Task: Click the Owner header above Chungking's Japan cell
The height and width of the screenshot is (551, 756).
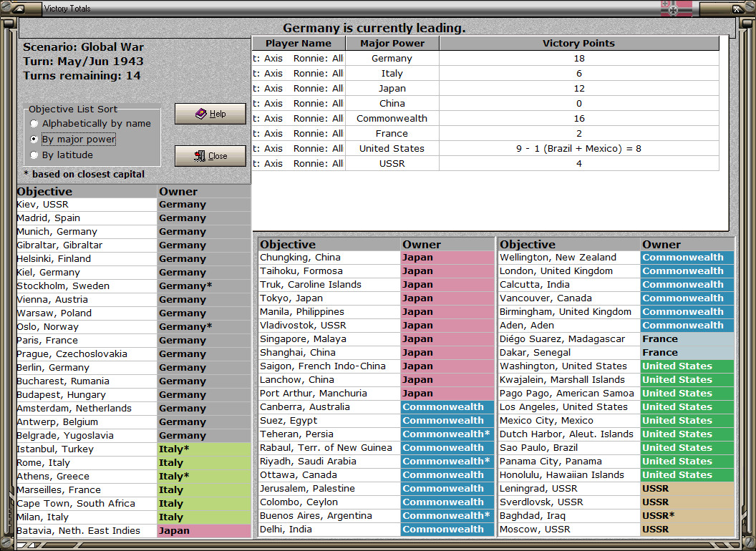Action: (447, 245)
